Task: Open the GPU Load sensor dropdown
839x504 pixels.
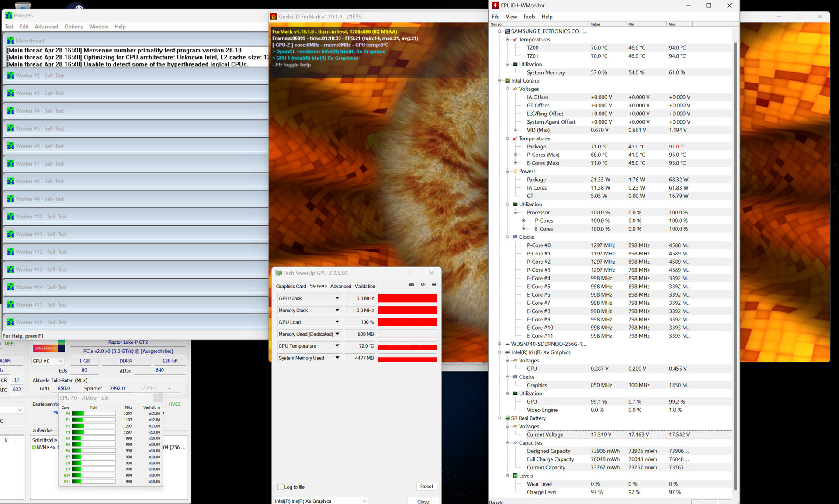Action: 337,322
